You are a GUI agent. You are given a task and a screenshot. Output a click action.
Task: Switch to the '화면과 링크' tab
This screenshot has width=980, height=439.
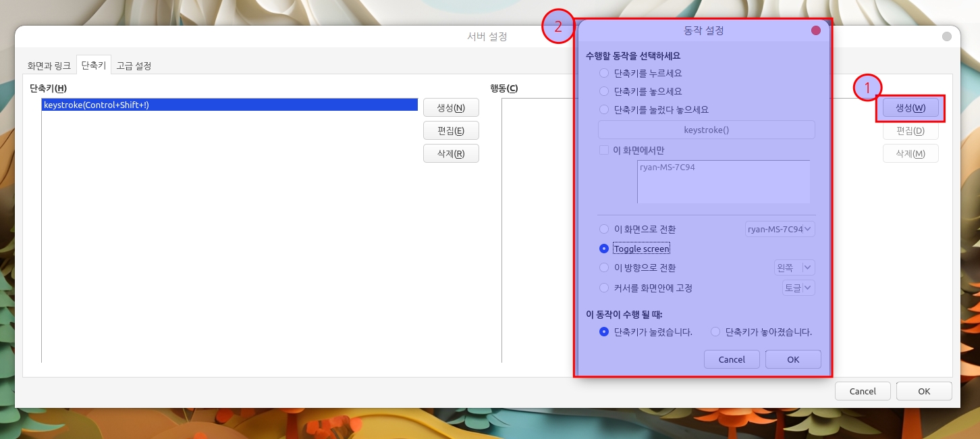[49, 66]
